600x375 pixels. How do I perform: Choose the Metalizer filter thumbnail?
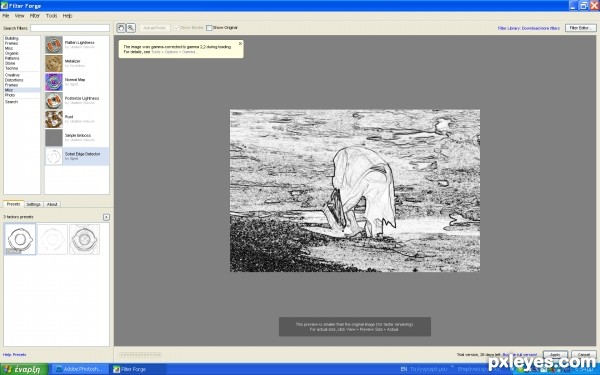tap(54, 64)
